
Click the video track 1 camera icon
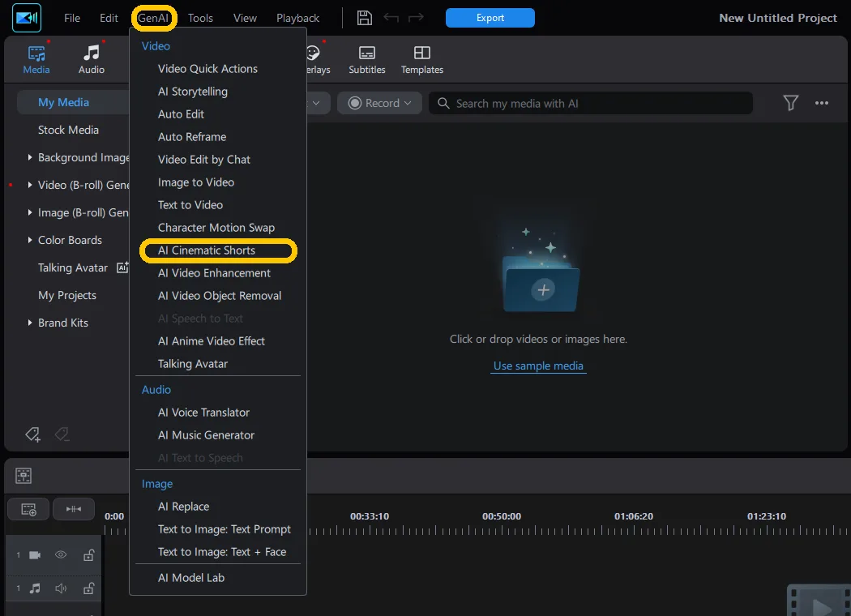point(35,554)
